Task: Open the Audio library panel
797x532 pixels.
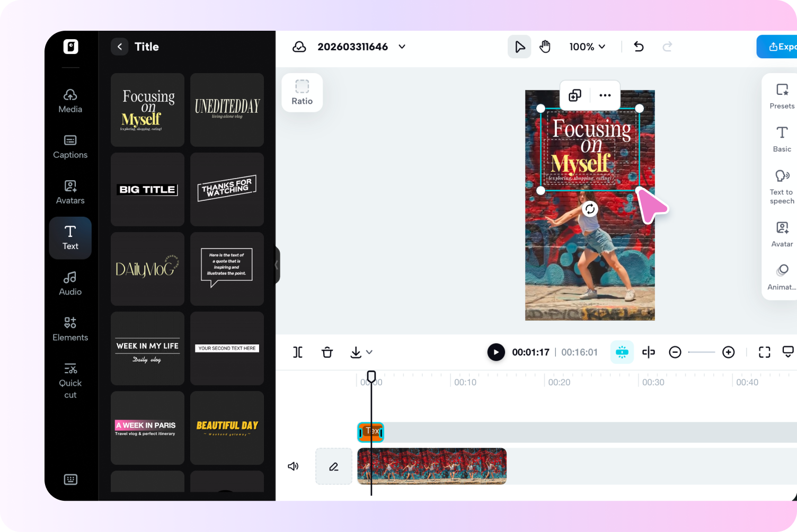Action: tap(70, 283)
